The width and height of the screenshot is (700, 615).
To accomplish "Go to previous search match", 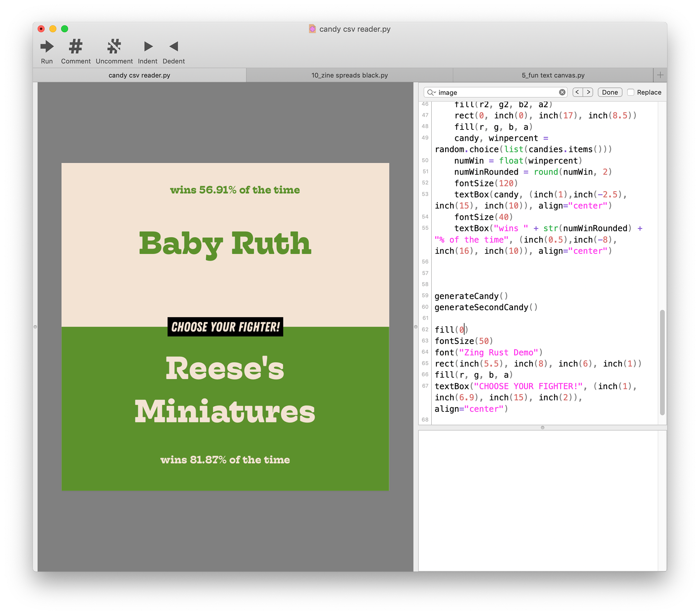I will click(577, 92).
